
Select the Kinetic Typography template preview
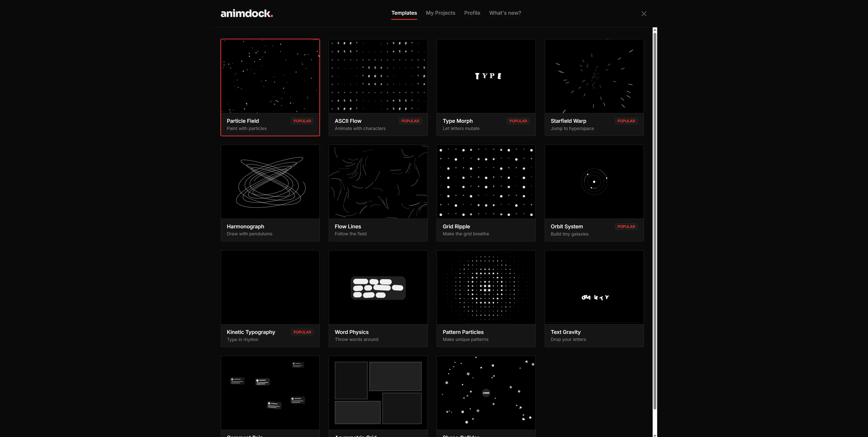(x=270, y=287)
